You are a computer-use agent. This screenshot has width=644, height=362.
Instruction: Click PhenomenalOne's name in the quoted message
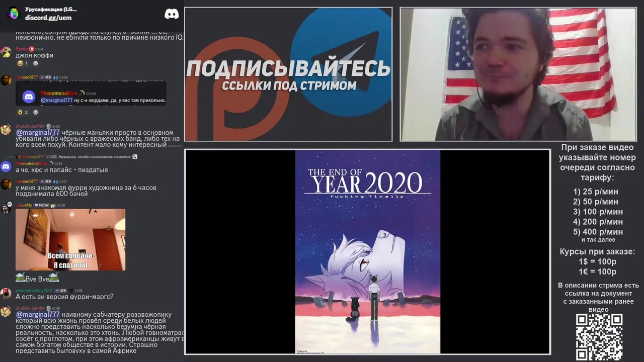(59, 94)
